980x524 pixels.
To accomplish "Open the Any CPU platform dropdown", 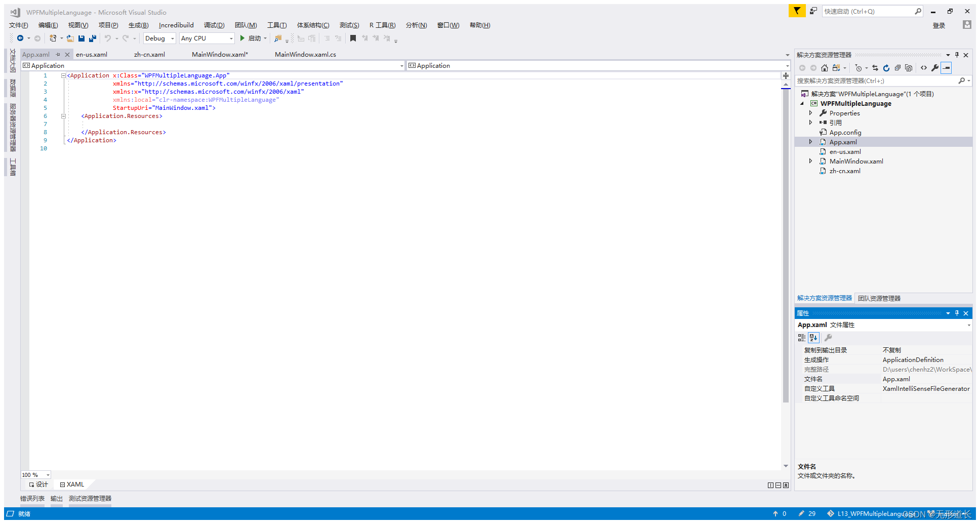I will 207,38.
